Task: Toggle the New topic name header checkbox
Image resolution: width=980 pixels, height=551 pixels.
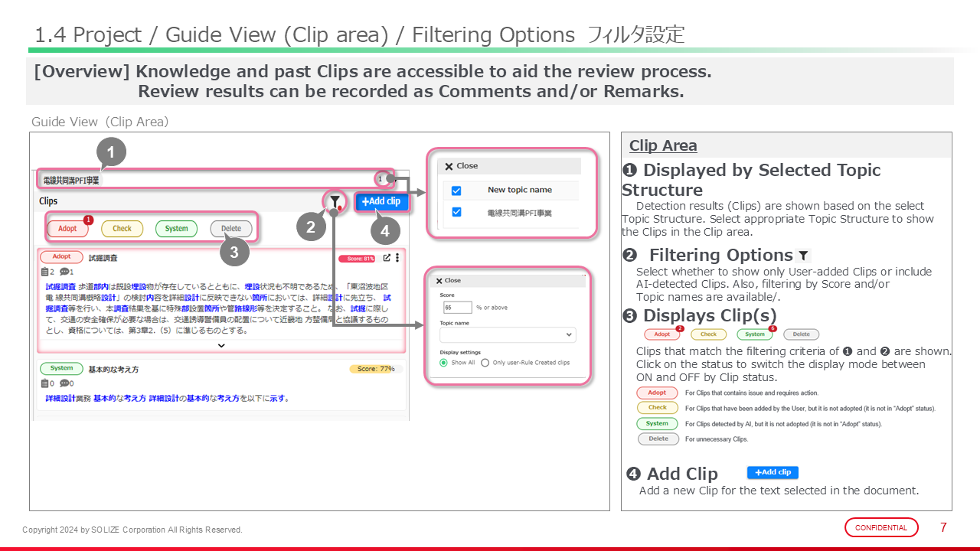Action: pyautogui.click(x=456, y=191)
